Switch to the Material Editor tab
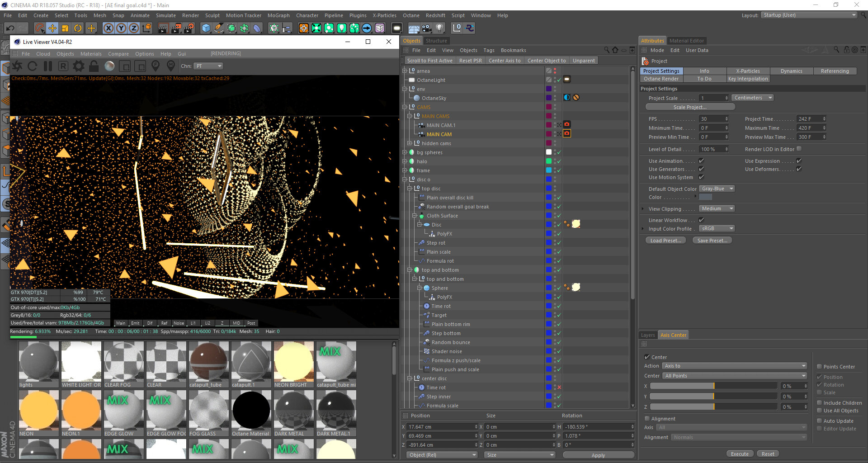The width and height of the screenshot is (868, 463). (x=687, y=40)
